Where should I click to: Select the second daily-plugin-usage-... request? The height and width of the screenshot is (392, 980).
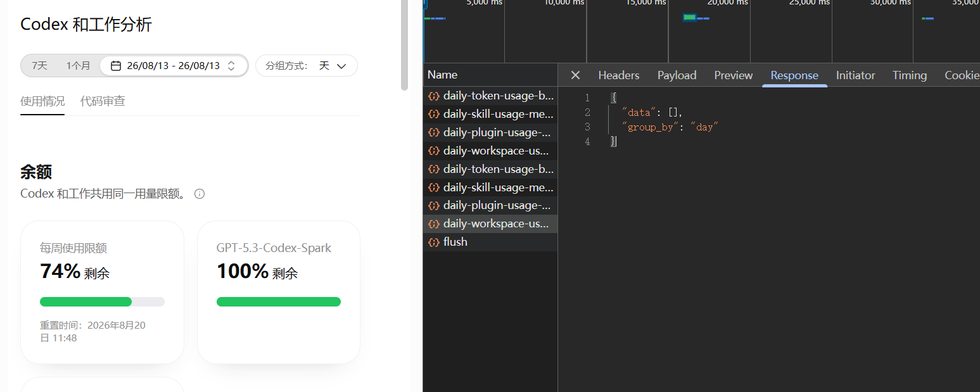[490, 206]
